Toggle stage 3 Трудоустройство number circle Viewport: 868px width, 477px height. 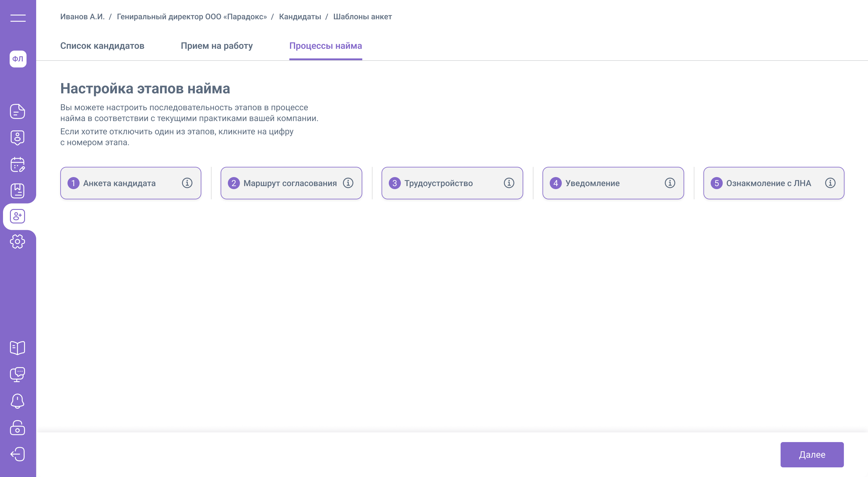click(x=395, y=183)
